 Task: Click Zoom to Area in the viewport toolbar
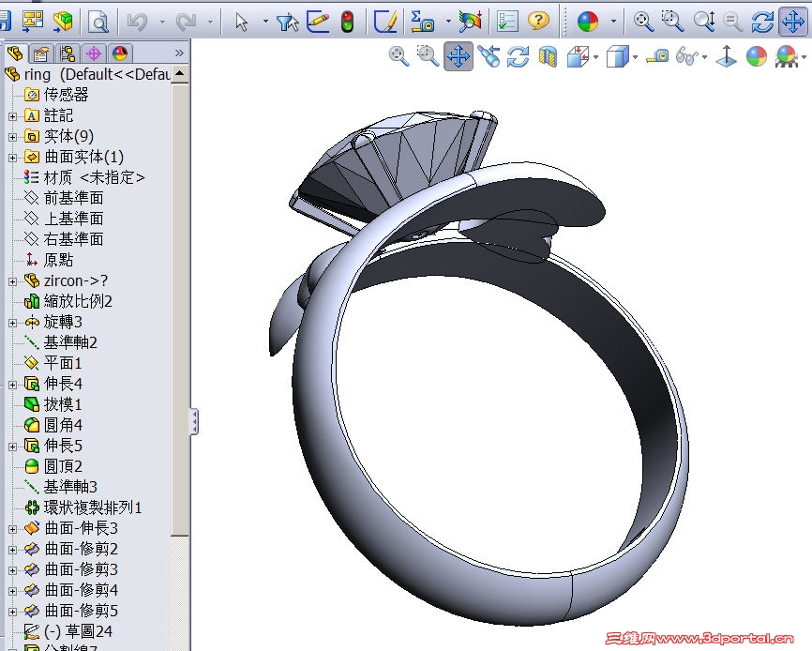pyautogui.click(x=428, y=56)
